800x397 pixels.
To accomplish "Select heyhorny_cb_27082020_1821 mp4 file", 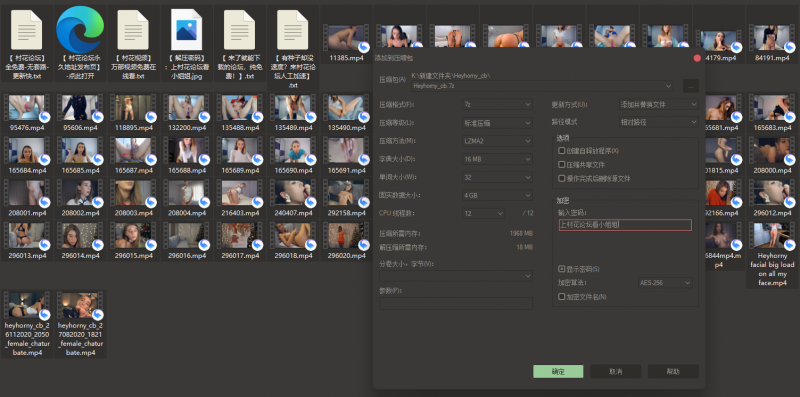I will point(80,324).
